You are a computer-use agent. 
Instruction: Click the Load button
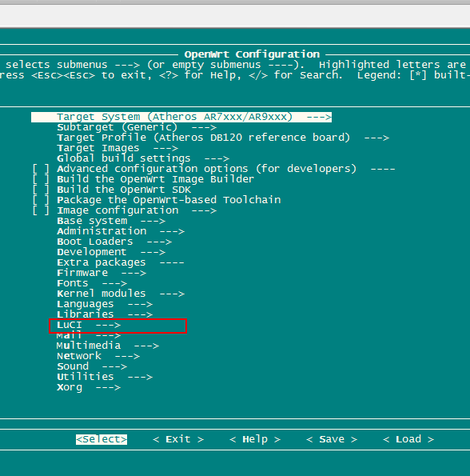pos(408,439)
